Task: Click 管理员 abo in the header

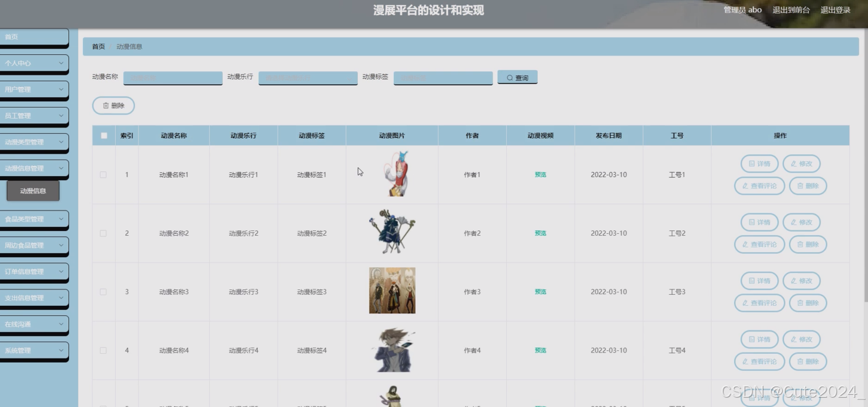Action: [x=742, y=10]
